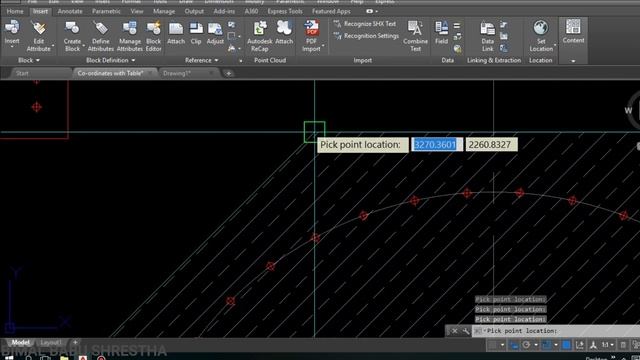
Task: Toggle the grid display in status bar
Action: click(493, 345)
